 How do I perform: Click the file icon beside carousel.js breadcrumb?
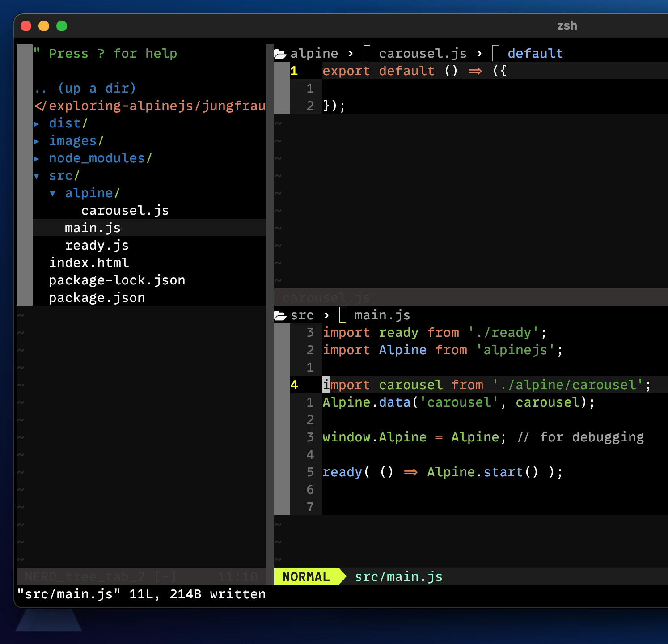(x=367, y=53)
